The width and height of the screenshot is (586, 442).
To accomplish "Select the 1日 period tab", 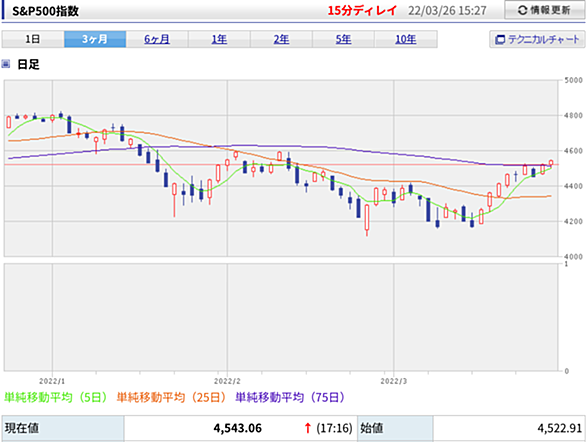I will [x=33, y=39].
